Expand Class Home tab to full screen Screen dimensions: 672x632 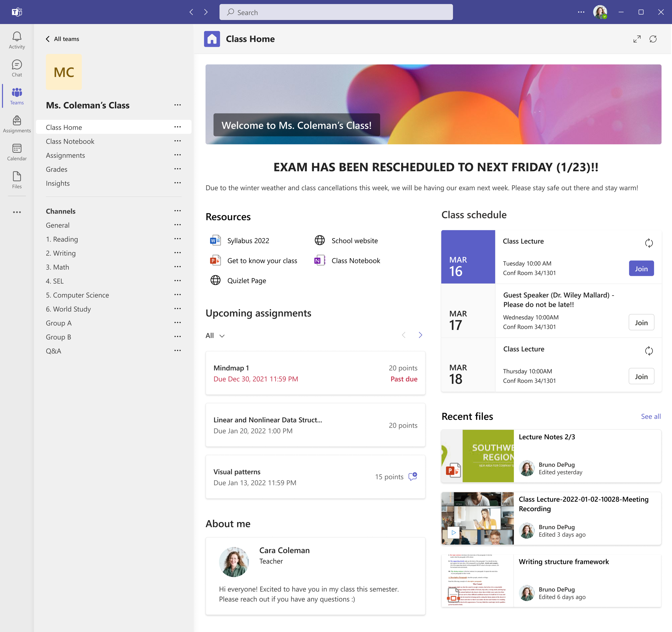[637, 39]
